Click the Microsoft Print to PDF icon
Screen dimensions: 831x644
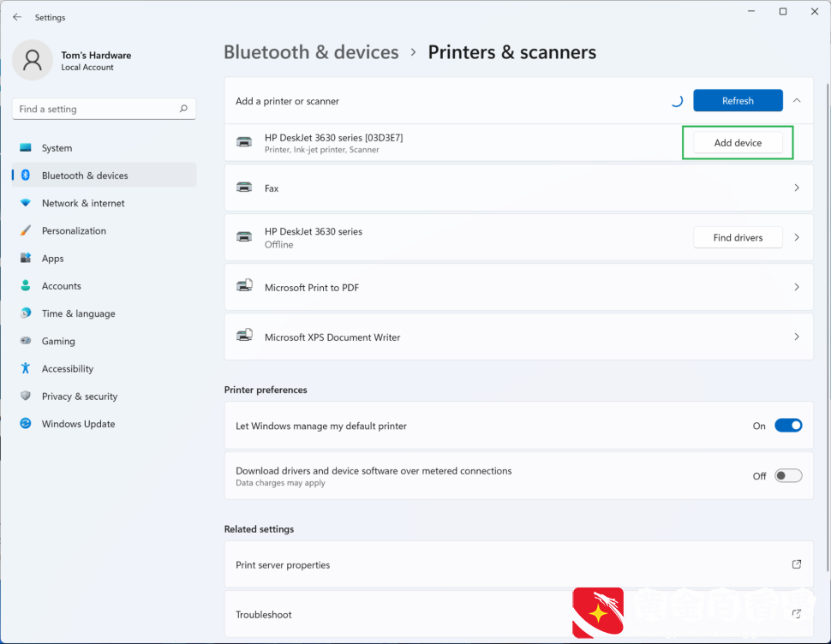(244, 286)
